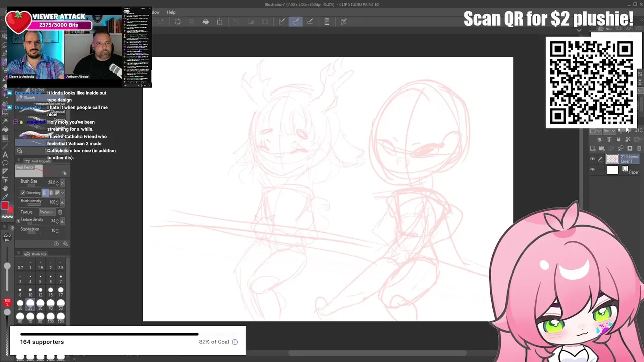Viewport: 644px width, 362px height.
Task: Select brush size 5 preset
Action: tap(40, 278)
